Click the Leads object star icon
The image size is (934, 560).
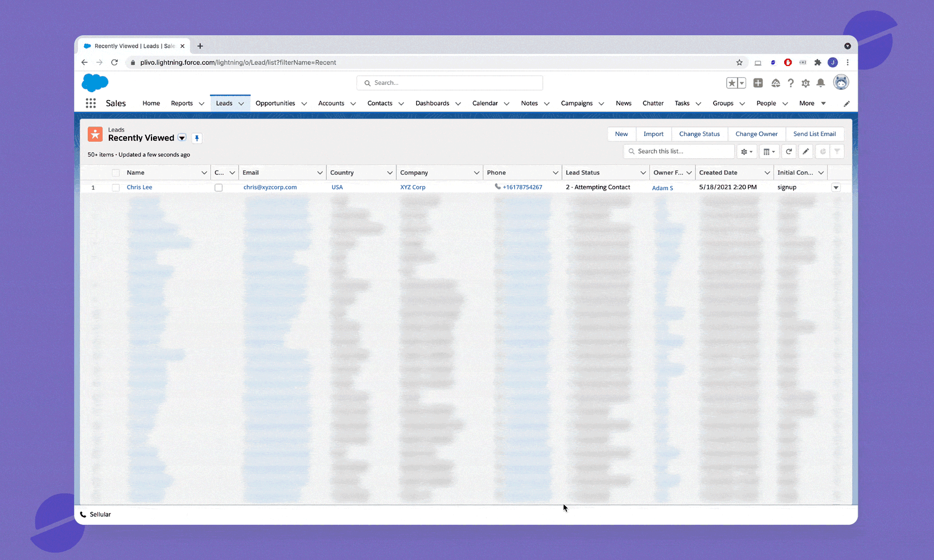(x=95, y=134)
